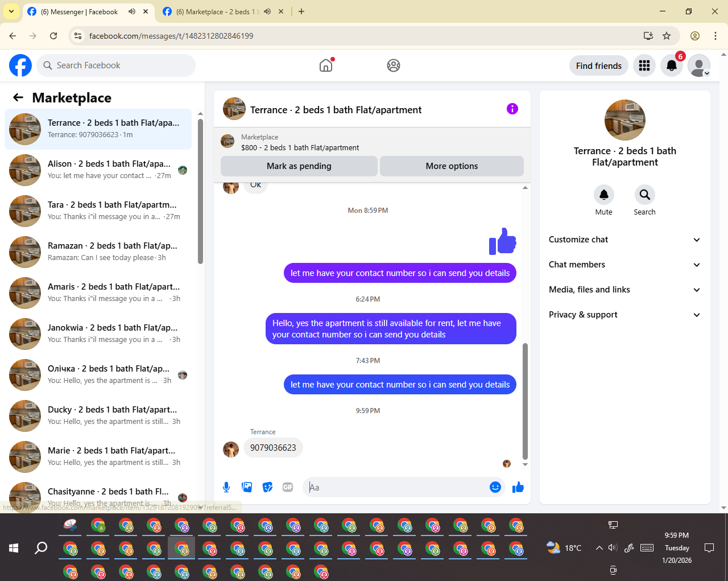Image resolution: width=728 pixels, height=581 pixels.
Task: Switch to the Messenger | Facebook tab
Action: [x=79, y=11]
